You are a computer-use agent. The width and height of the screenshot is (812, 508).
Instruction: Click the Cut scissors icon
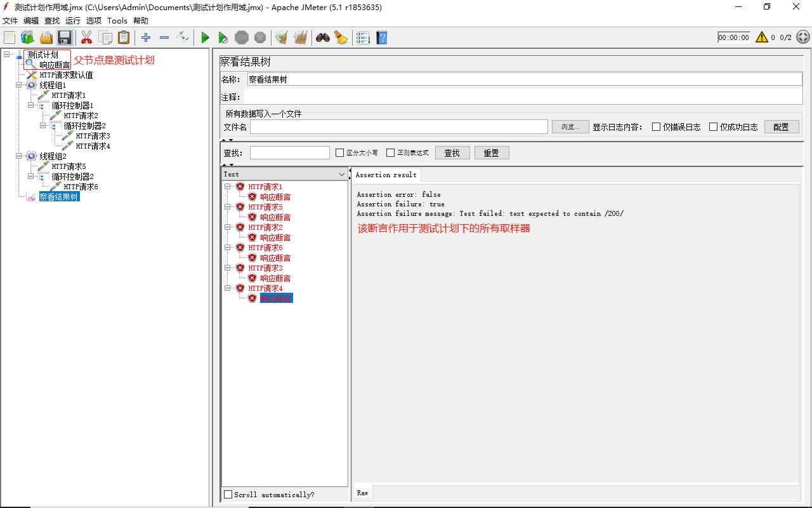[86, 37]
